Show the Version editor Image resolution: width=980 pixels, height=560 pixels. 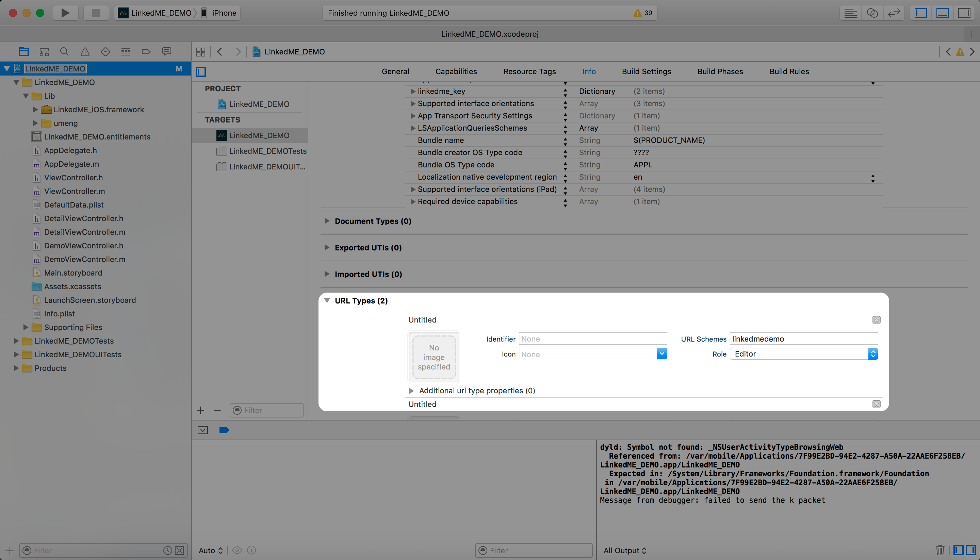click(x=894, y=13)
